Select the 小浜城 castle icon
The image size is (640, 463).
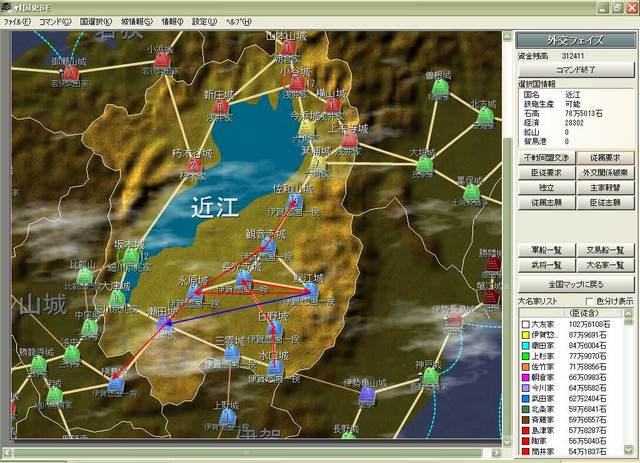(162, 61)
